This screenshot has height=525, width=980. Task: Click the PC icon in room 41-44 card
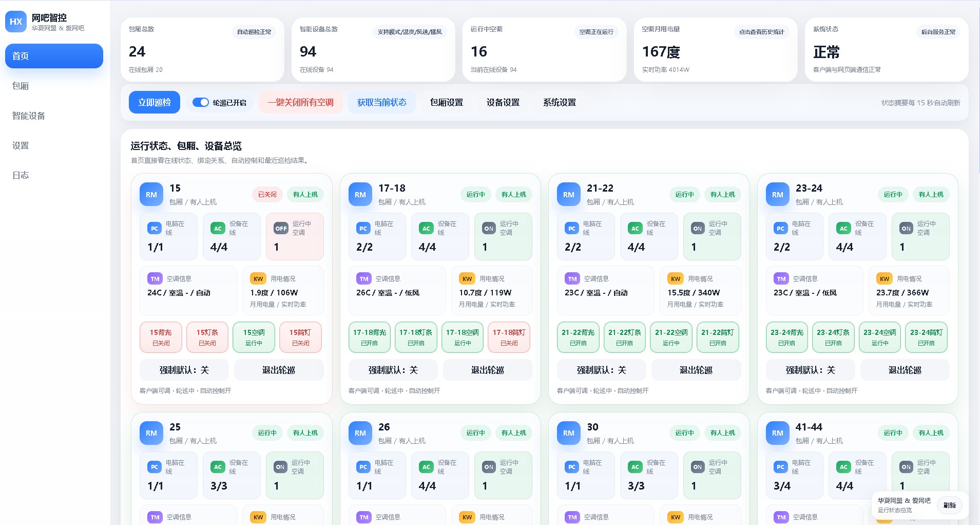(781, 467)
